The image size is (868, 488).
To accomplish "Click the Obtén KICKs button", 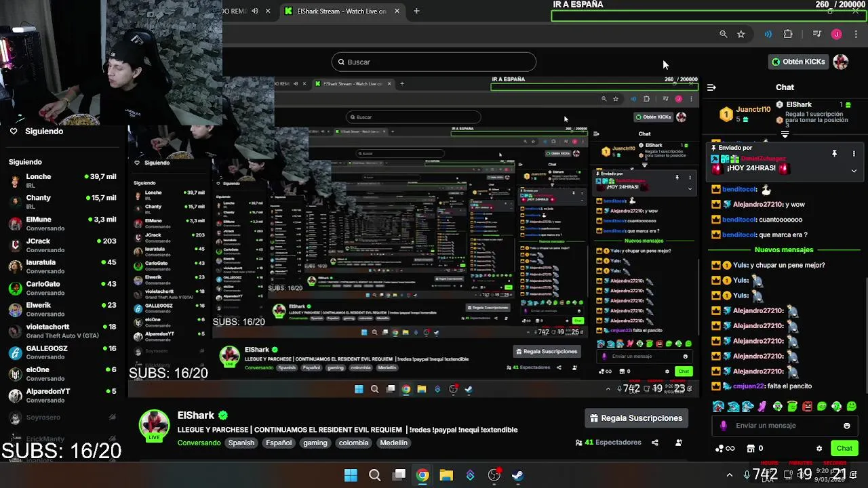I will [798, 62].
